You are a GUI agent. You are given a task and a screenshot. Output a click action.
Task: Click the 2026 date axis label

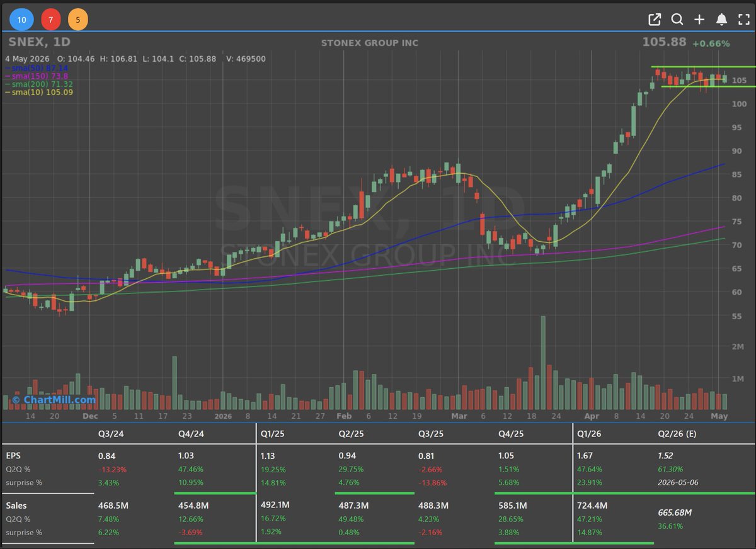pyautogui.click(x=223, y=416)
